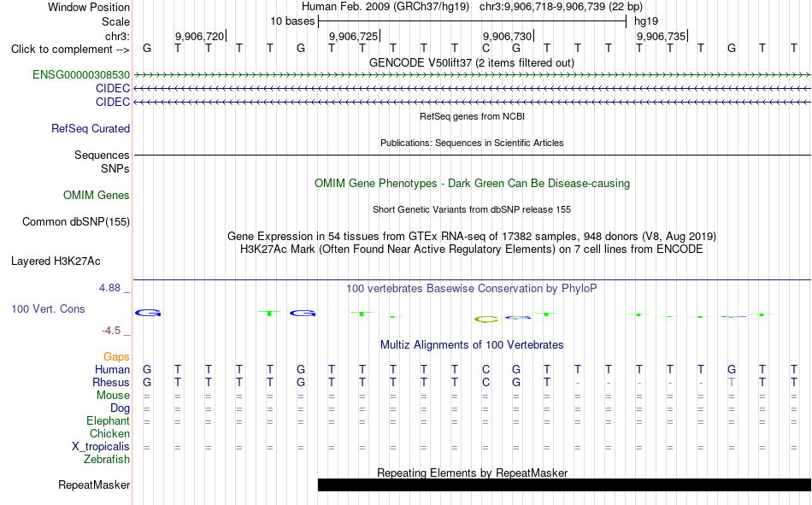
Task: Click the 10 bases scale bar
Action: click(x=472, y=21)
